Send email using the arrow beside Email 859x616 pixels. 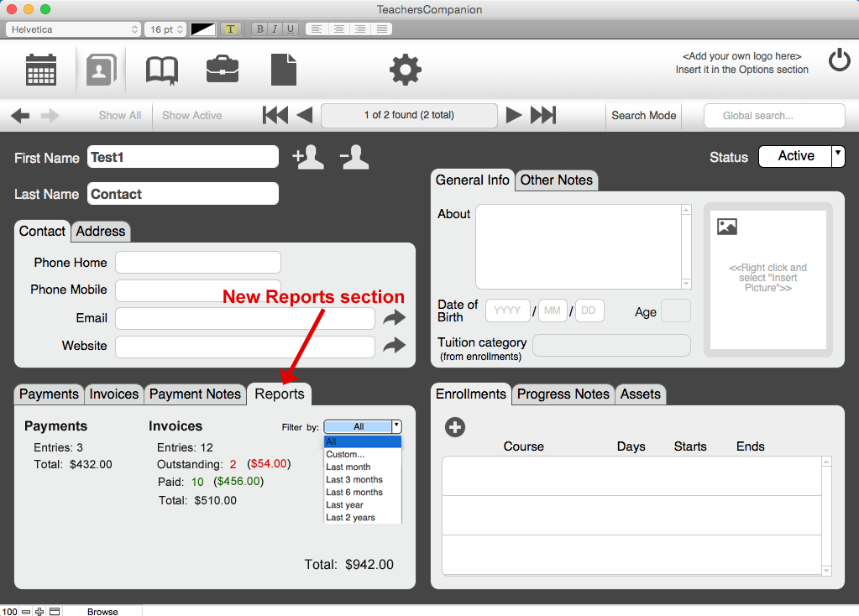[x=394, y=317]
